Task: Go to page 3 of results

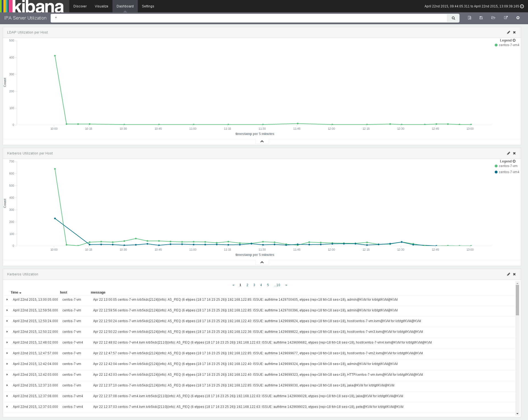Action: pyautogui.click(x=254, y=285)
